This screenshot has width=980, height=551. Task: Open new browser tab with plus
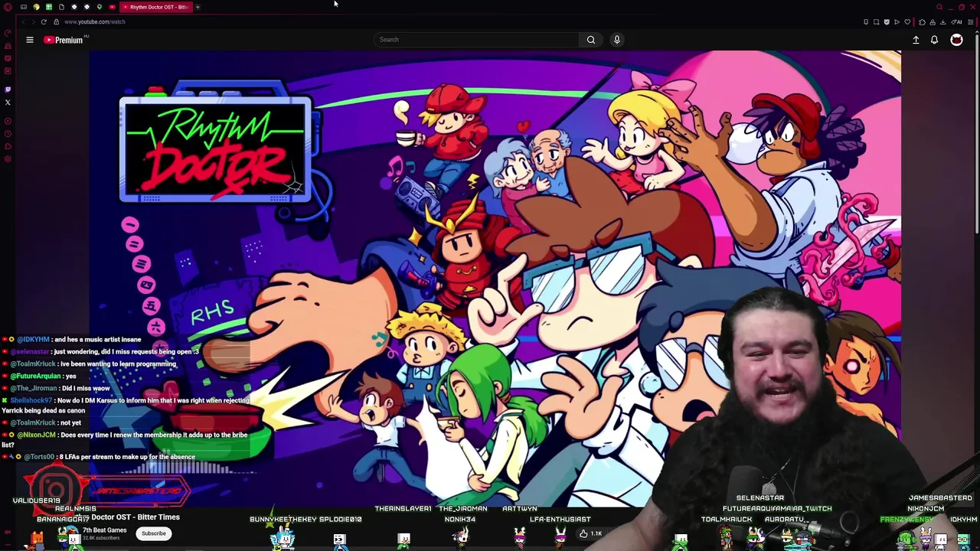tap(198, 7)
